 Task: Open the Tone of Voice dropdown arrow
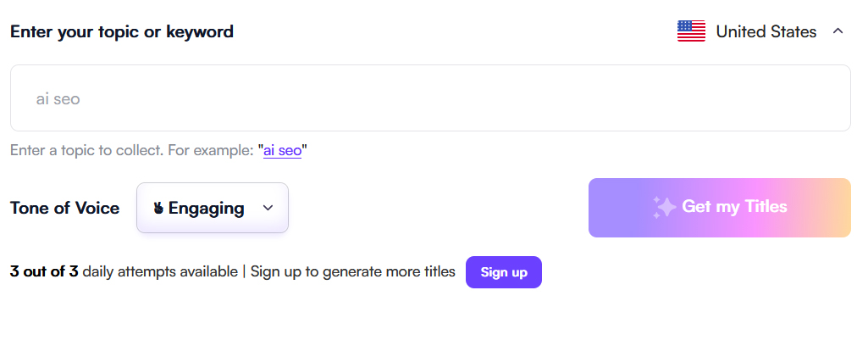pyautogui.click(x=268, y=208)
